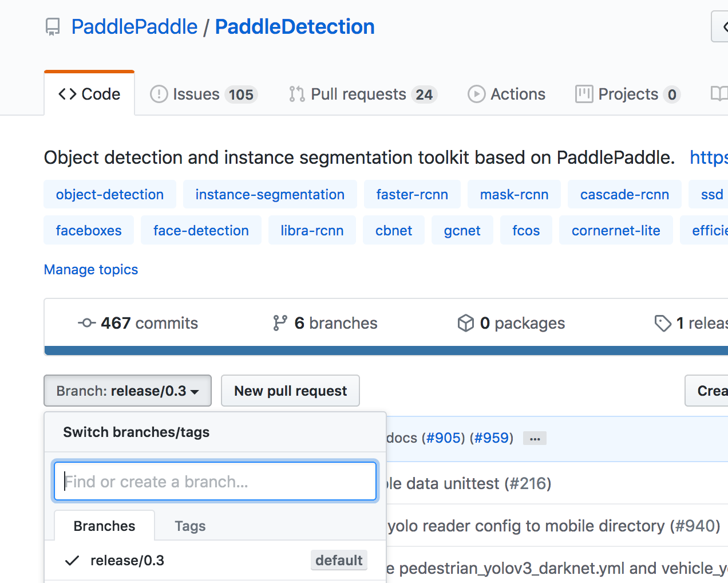Select the Pull requests tab
This screenshot has width=728, height=583.
coord(362,94)
